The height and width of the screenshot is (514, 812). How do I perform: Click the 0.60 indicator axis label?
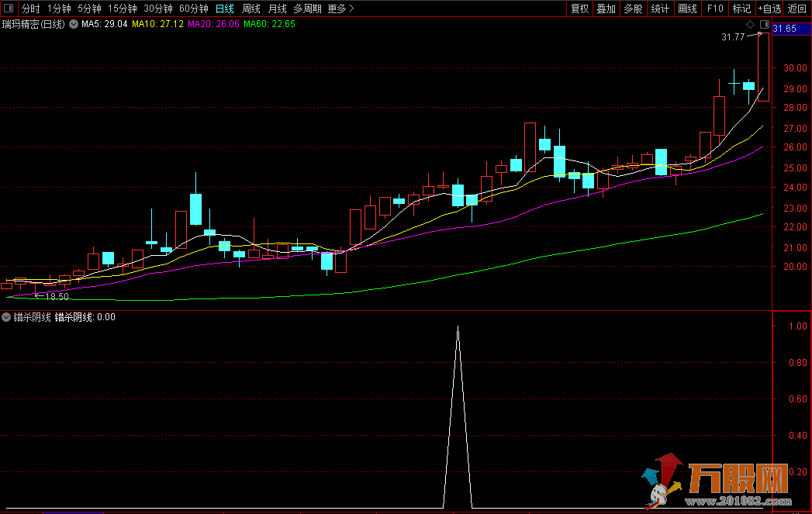pos(798,399)
